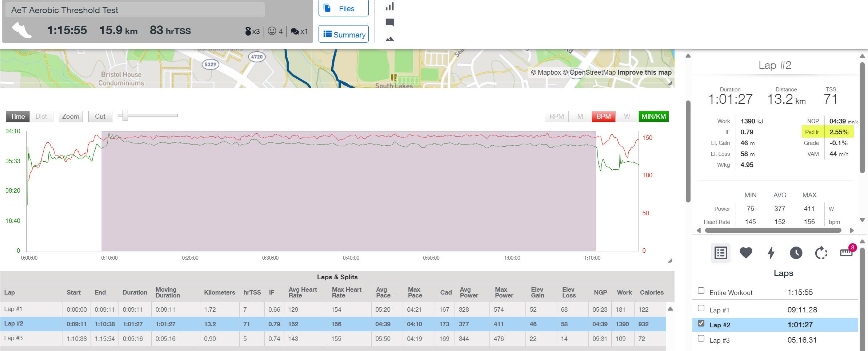Viewport: 868px width, 351px height.
Task: Toggle the M elevation channel
Action: tap(580, 117)
